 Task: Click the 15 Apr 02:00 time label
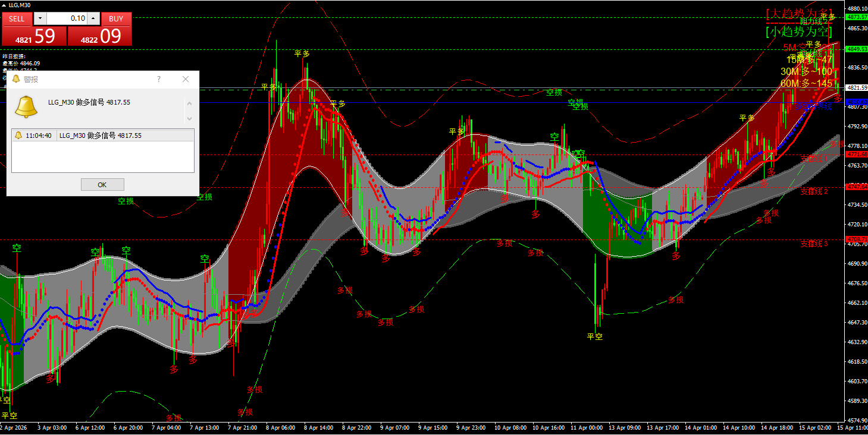[816, 428]
